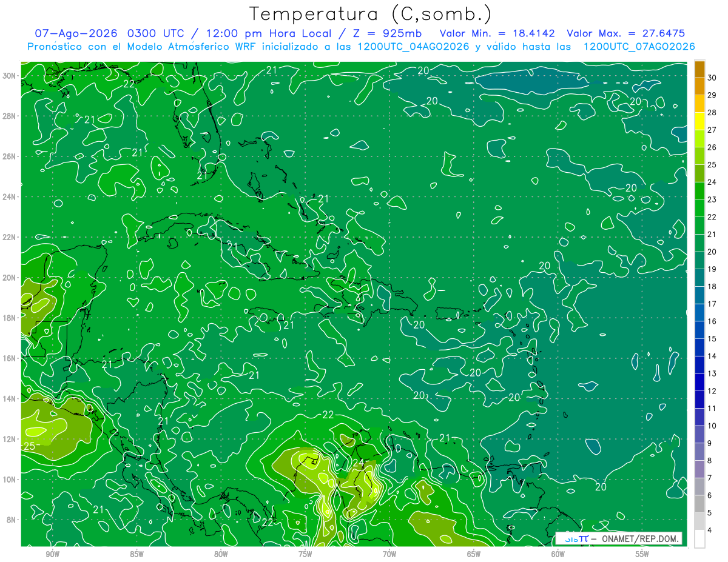Click the "14N" latitude label
The height and width of the screenshot is (562, 728).
pos(10,399)
